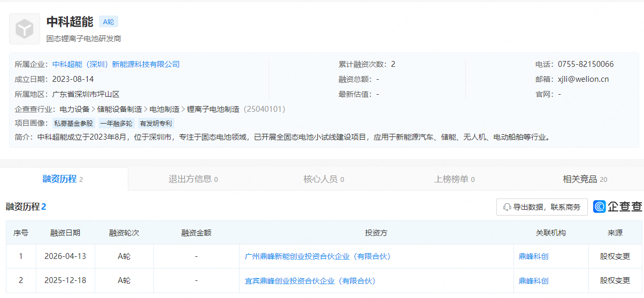Switch to the 退出方信息 tab
This screenshot has width=644, height=298.
coord(193,179)
